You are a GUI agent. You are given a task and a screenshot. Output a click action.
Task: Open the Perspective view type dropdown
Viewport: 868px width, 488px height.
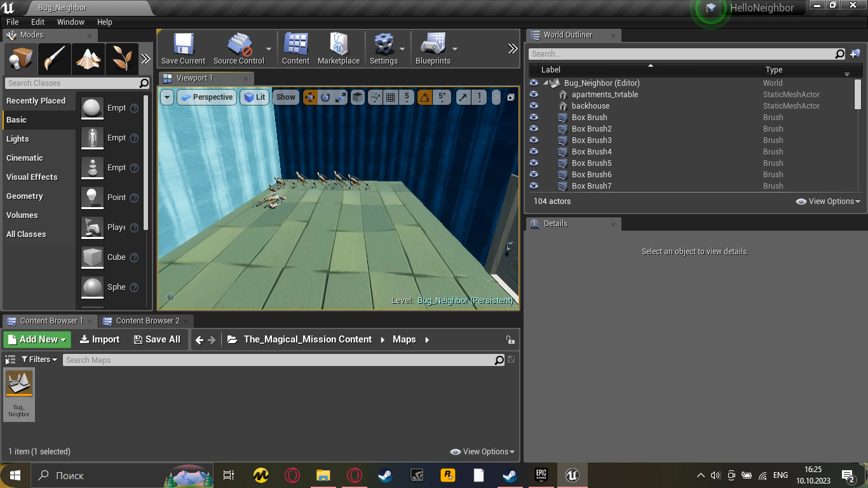click(x=206, y=97)
